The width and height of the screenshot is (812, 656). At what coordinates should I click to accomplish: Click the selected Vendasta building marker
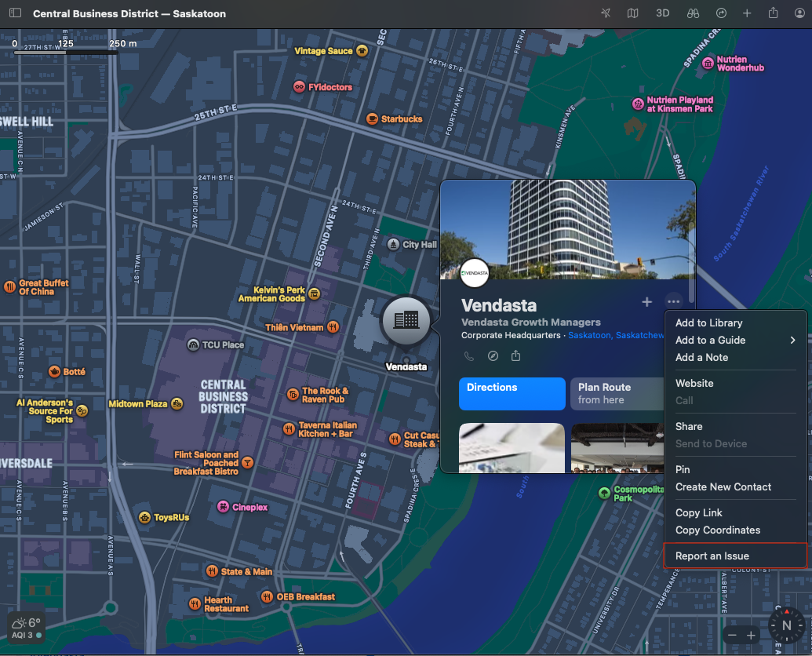[x=406, y=321]
